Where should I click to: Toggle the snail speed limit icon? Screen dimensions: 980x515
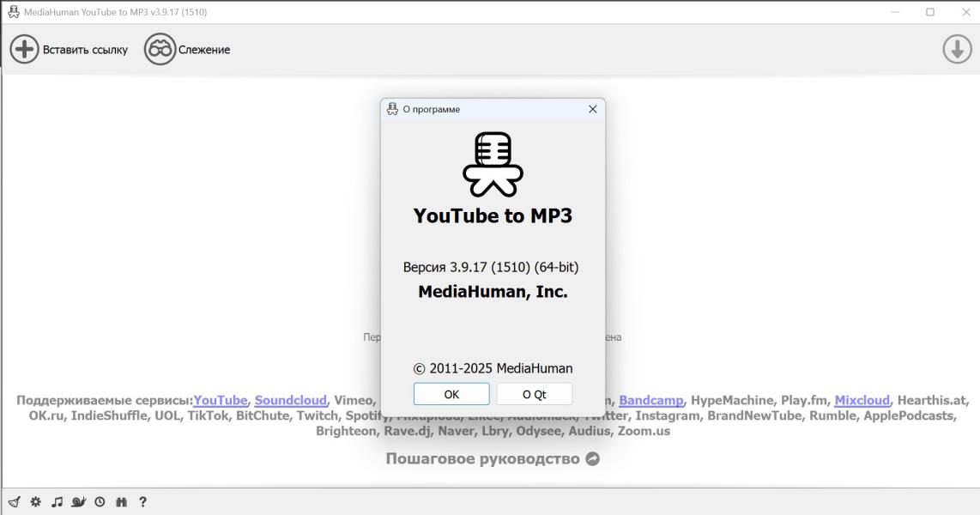tap(78, 502)
